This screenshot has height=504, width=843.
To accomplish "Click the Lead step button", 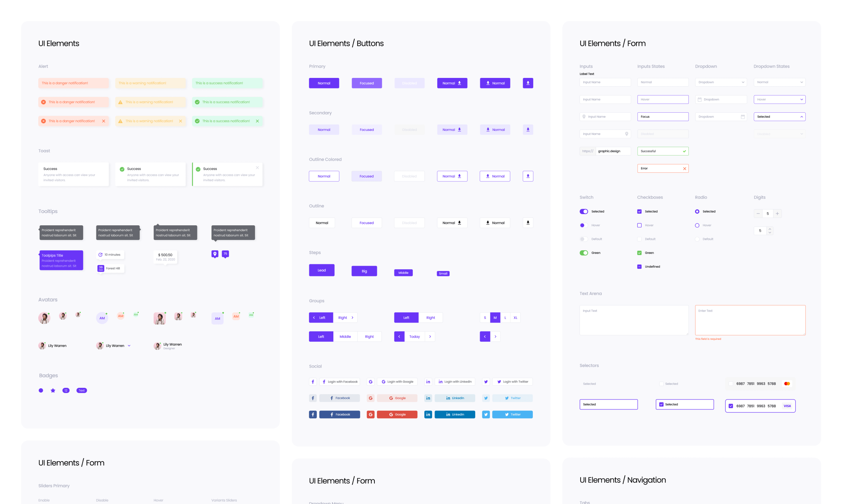I will (321, 270).
